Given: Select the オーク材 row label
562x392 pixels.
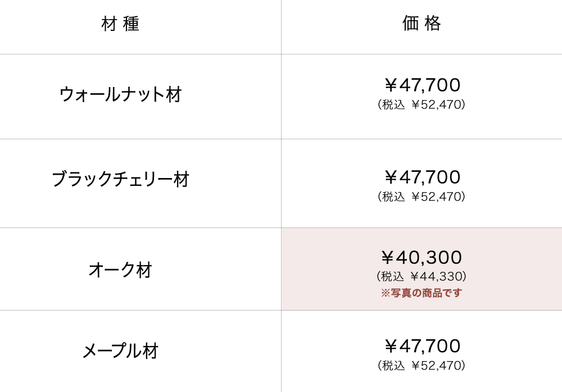Looking at the screenshot, I should (x=120, y=270).
